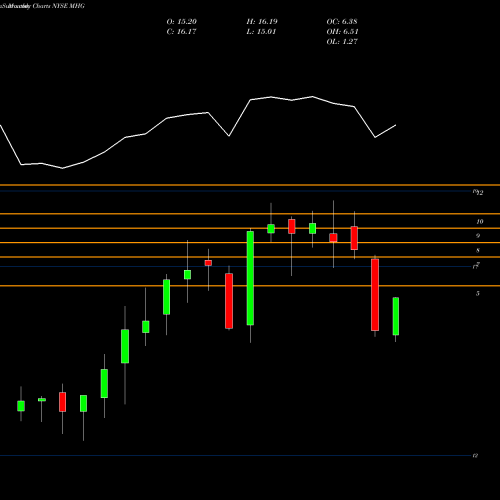The width and height of the screenshot is (500, 500).
Task: Click the last green candlestick on the chart
Action: [396, 316]
